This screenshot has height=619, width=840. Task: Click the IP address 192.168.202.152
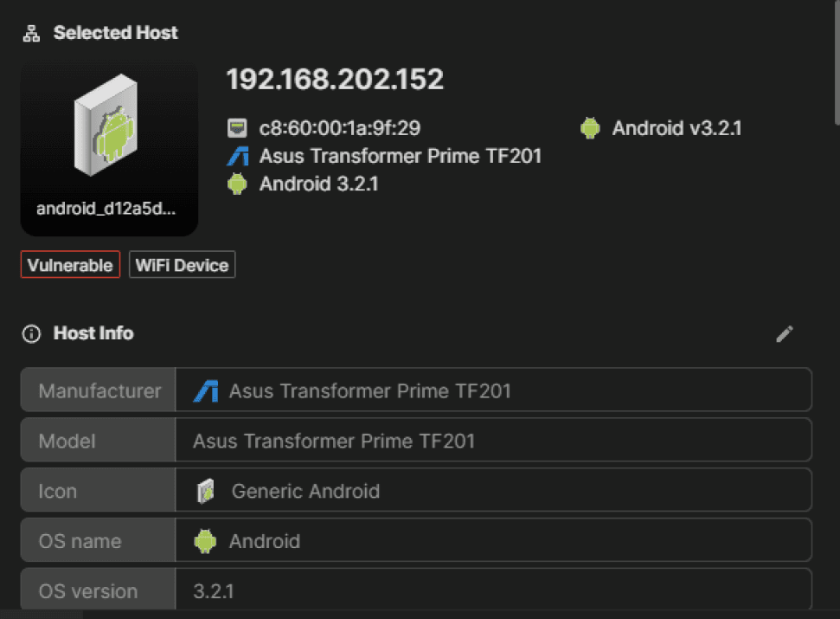click(x=336, y=80)
